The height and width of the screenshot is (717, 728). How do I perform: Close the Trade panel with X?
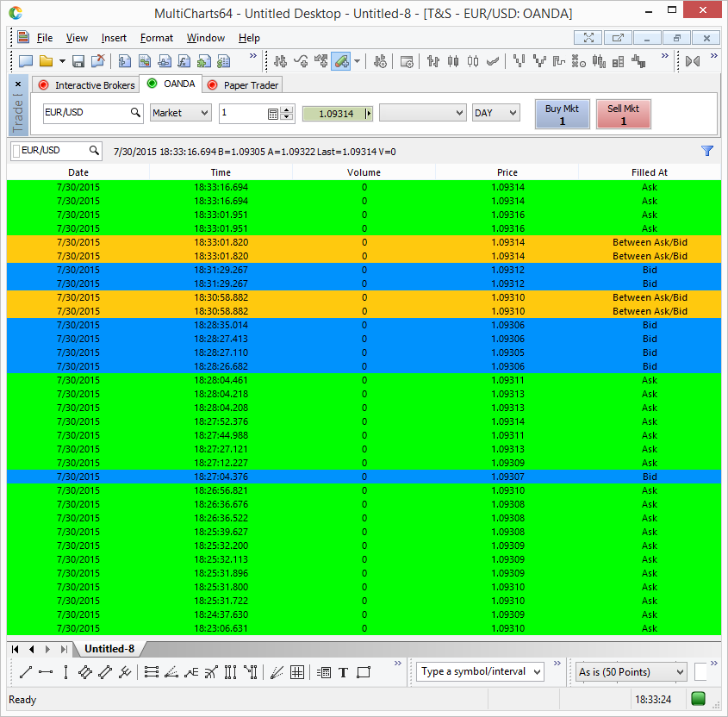pos(18,84)
